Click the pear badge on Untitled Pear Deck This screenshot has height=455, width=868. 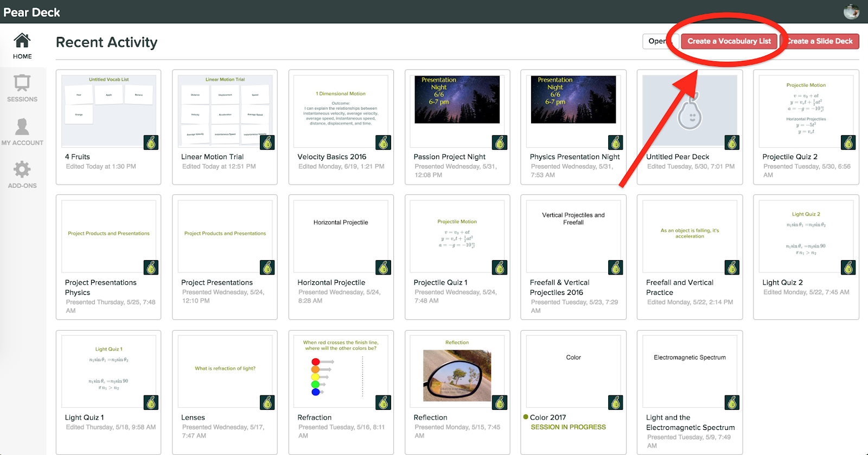coord(732,142)
